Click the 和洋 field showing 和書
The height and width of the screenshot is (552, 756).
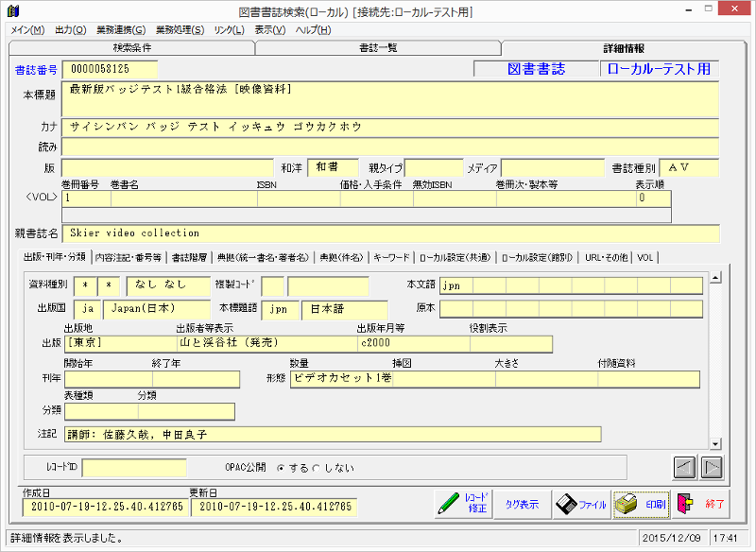click(x=334, y=168)
